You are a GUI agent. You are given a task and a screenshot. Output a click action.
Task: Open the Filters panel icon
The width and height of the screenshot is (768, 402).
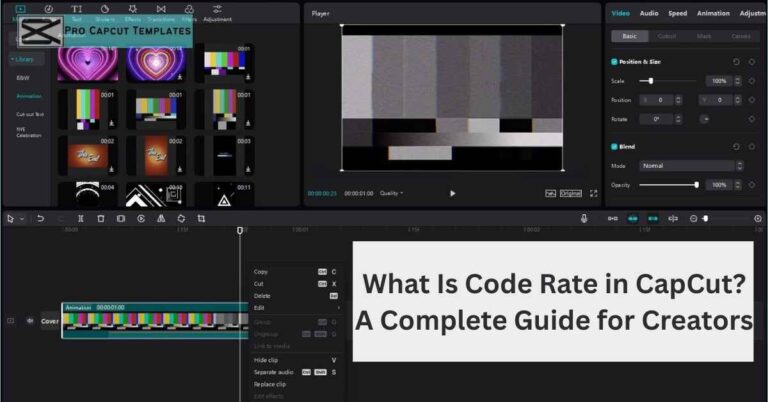189,9
